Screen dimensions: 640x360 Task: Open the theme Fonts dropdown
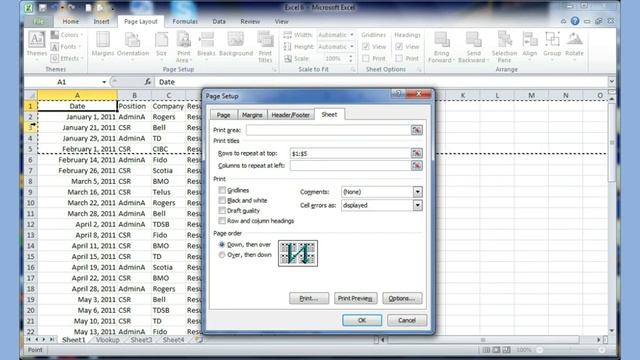pos(65,47)
